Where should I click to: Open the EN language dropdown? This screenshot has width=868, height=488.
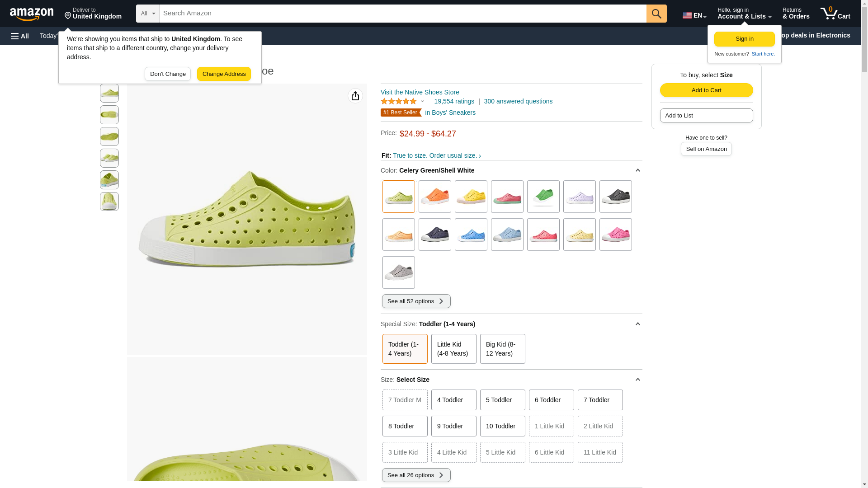[x=694, y=15]
